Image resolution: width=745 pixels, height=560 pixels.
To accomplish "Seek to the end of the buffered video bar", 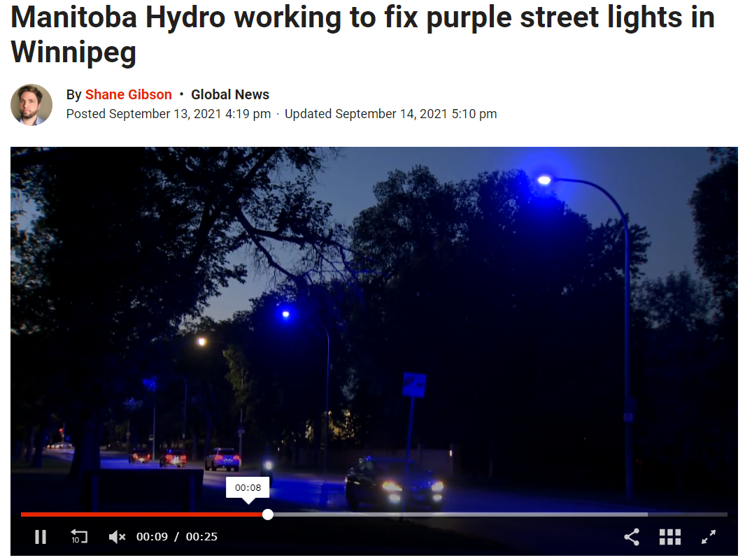I will pyautogui.click(x=646, y=515).
